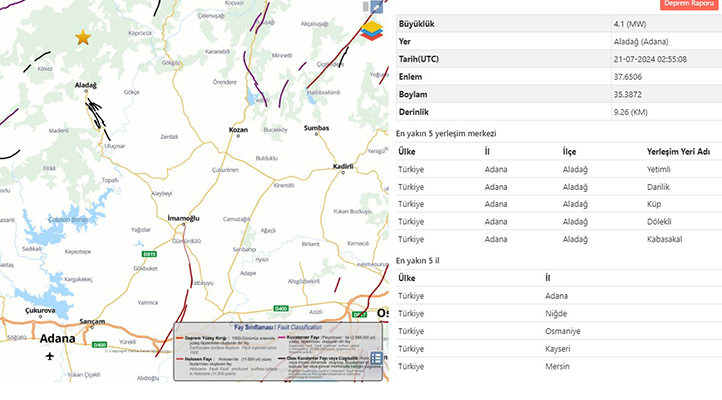Click the En yakın 5 il heading
Viewport: 722px width, 400px height.
point(418,261)
